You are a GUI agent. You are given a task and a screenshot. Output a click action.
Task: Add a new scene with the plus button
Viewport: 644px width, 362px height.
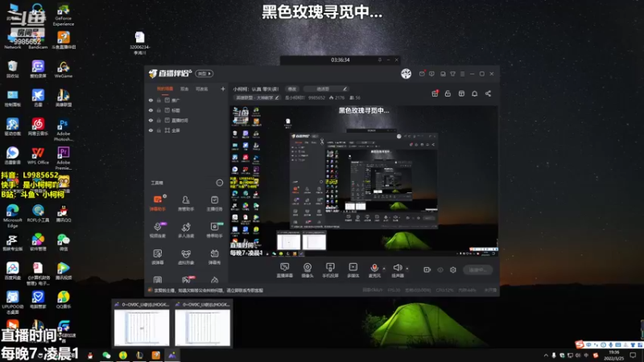(x=223, y=88)
